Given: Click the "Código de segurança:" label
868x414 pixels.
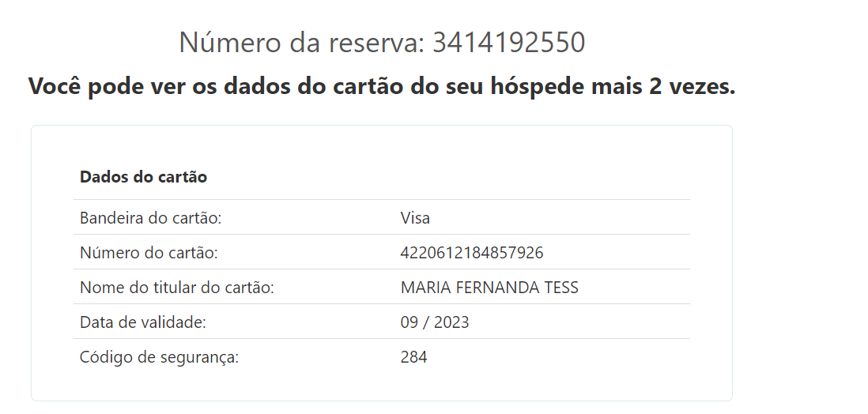Looking at the screenshot, I should point(159,357).
